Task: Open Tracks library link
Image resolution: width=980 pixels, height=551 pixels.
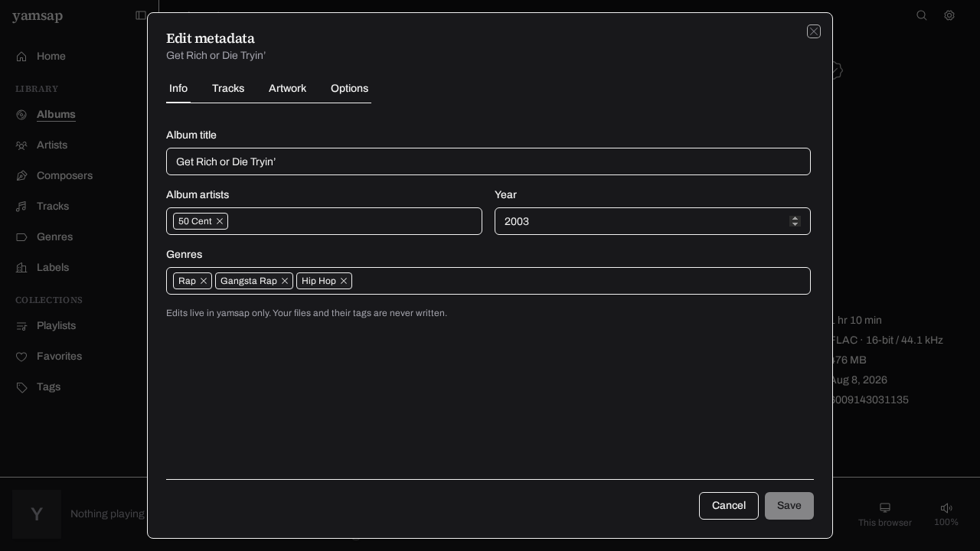Action: click(x=53, y=207)
